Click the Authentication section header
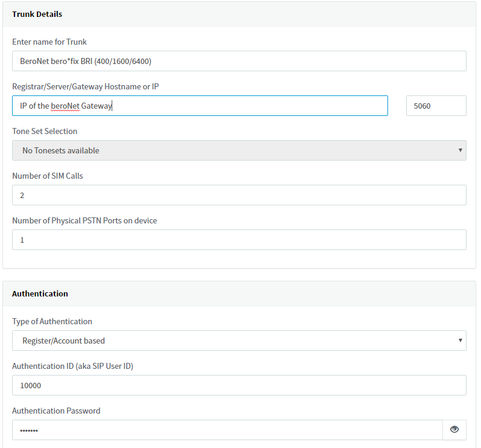481x448 pixels. tap(40, 293)
